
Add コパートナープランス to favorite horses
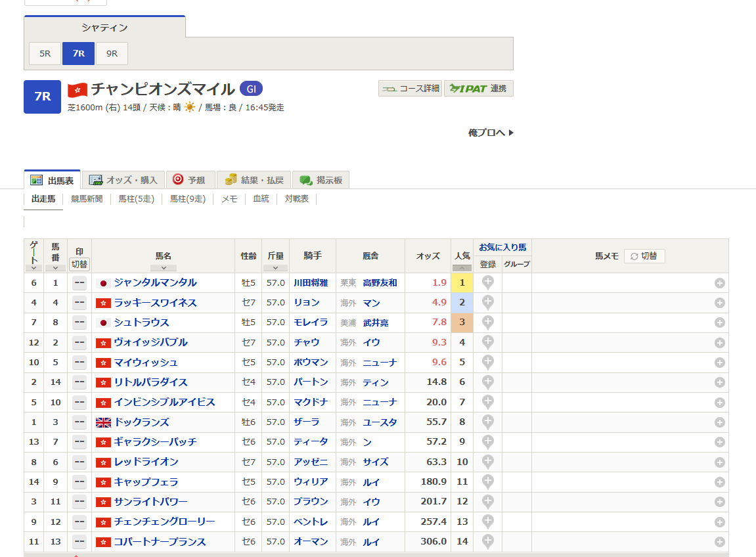487,542
